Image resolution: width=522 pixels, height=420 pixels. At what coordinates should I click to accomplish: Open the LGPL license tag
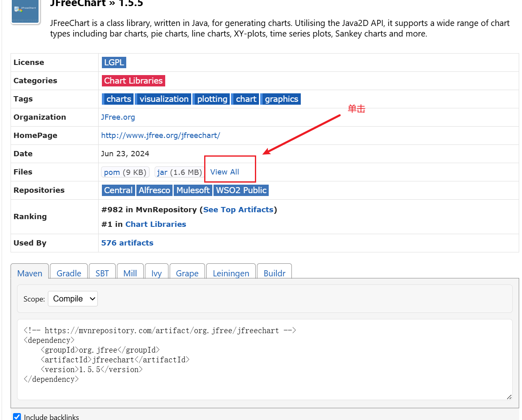tap(114, 62)
